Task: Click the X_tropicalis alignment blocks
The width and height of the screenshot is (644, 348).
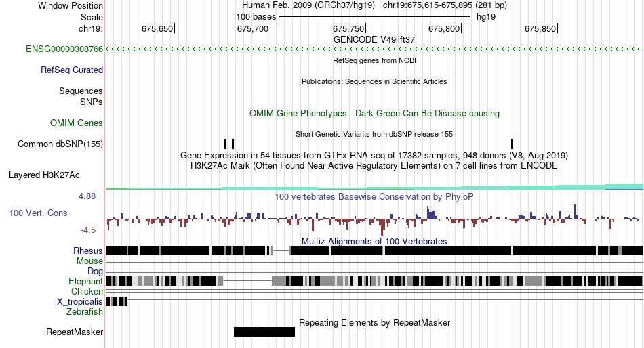Action: pyautogui.click(x=117, y=301)
